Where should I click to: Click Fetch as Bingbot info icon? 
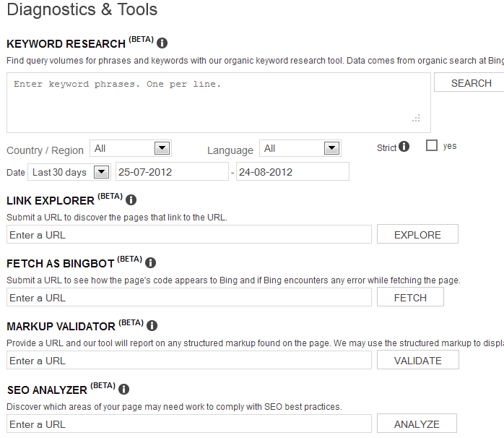(150, 263)
